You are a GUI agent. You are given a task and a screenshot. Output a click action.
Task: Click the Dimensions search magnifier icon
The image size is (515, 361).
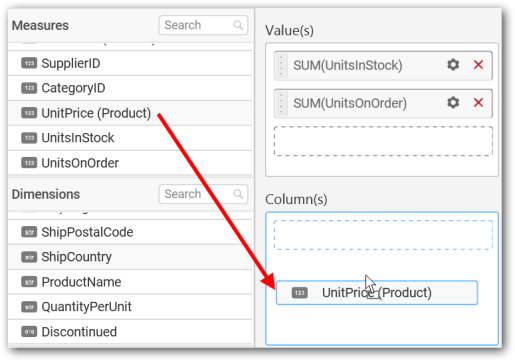point(238,194)
